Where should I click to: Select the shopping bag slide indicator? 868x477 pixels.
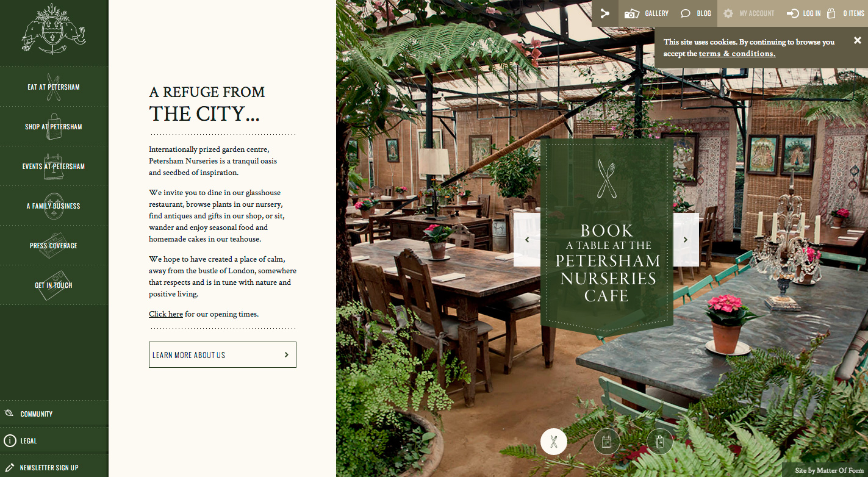tap(660, 442)
